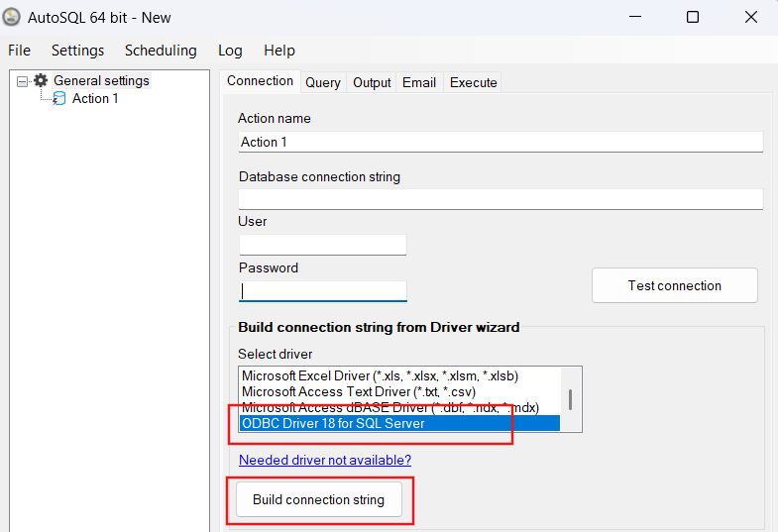
Task: Open the Needed driver not available link
Action: point(325,460)
